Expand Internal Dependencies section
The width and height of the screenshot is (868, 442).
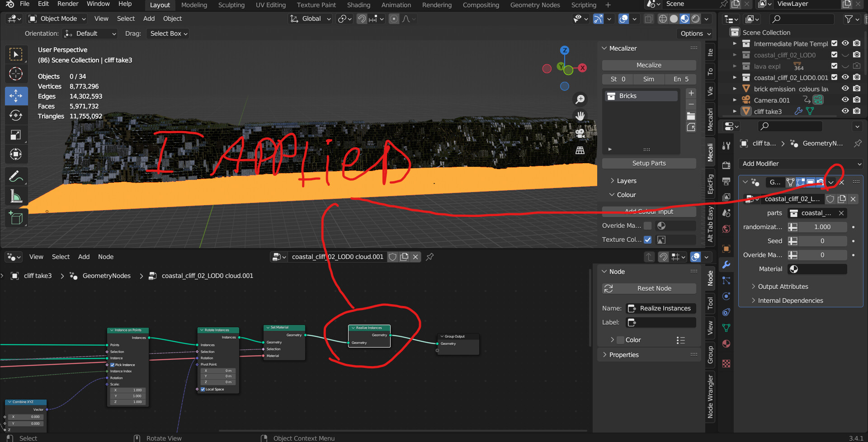tap(790, 301)
